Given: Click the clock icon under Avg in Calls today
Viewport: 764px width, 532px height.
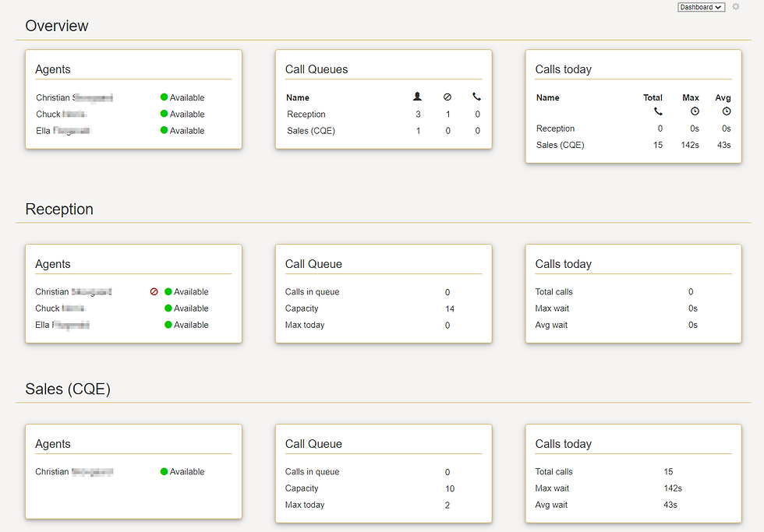Looking at the screenshot, I should click(x=726, y=111).
